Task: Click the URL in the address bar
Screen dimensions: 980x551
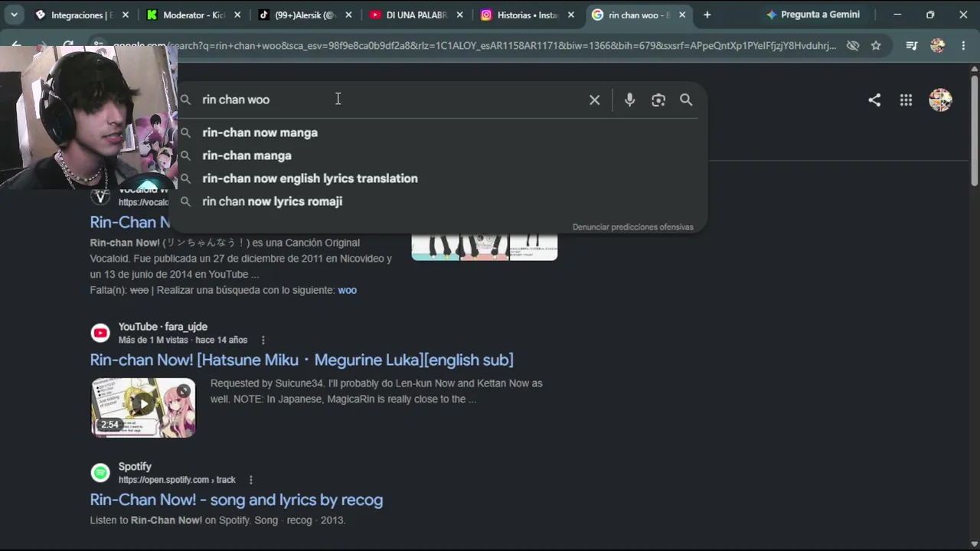Action: [x=475, y=46]
